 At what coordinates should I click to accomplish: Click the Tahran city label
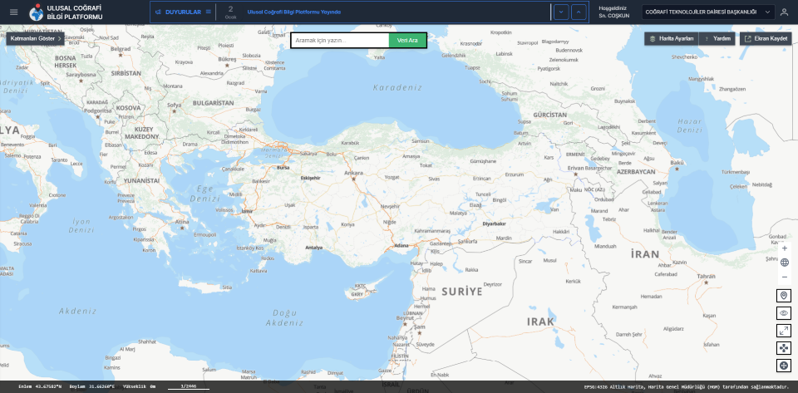(706, 276)
